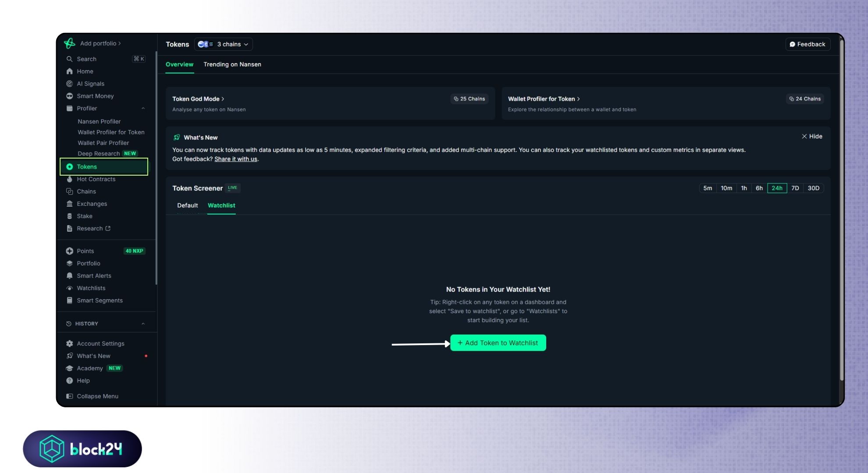Switch to the Overview tab
The image size is (868, 473).
(x=179, y=64)
